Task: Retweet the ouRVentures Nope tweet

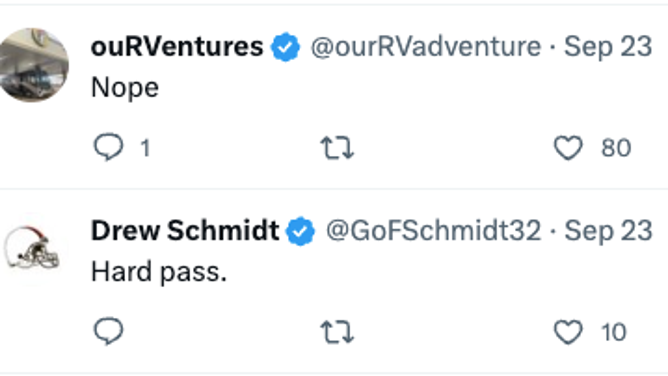Action: point(337,148)
